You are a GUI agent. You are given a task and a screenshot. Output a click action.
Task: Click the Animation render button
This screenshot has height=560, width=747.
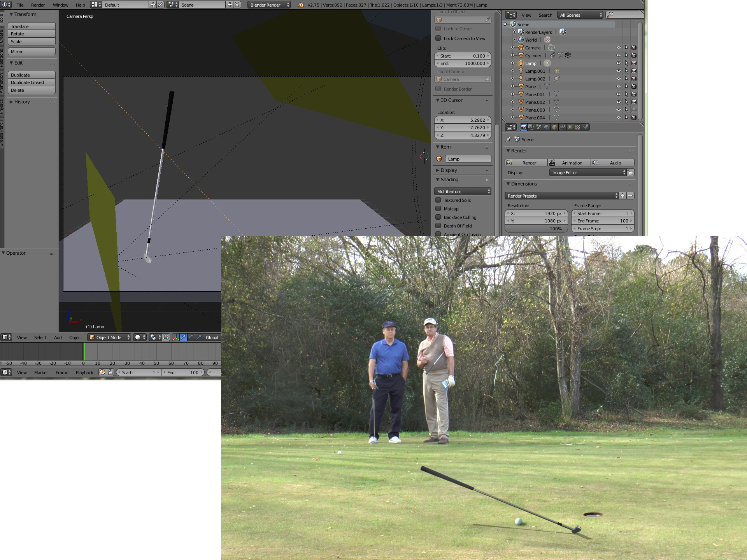[x=569, y=163]
